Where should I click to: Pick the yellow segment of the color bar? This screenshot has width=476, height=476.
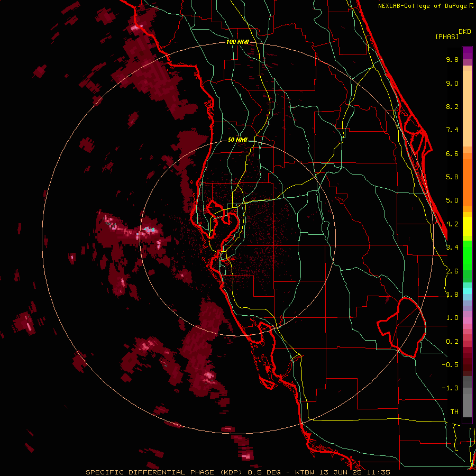(467, 226)
